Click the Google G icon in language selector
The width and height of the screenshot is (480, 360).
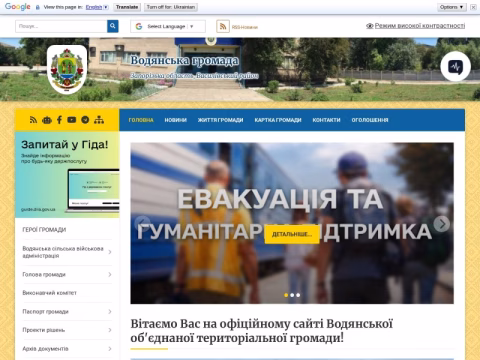pyautogui.click(x=139, y=26)
